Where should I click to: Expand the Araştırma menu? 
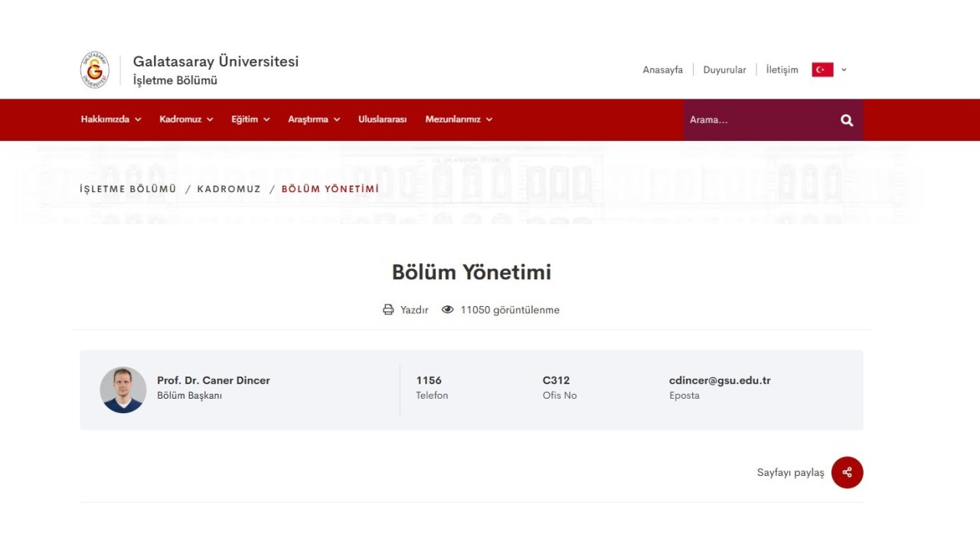point(314,119)
